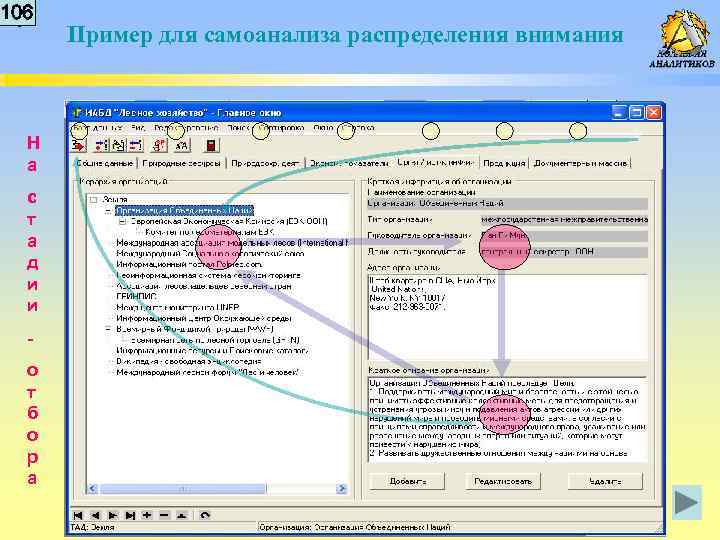Switch to 'Документарный массив' tab
720x540 pixels.
(580, 163)
